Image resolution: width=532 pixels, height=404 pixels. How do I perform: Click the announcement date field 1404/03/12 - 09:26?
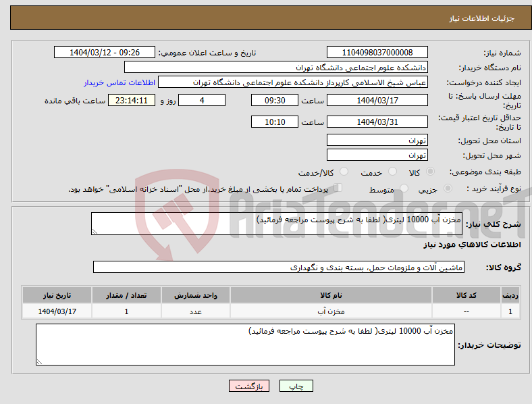tap(105, 52)
